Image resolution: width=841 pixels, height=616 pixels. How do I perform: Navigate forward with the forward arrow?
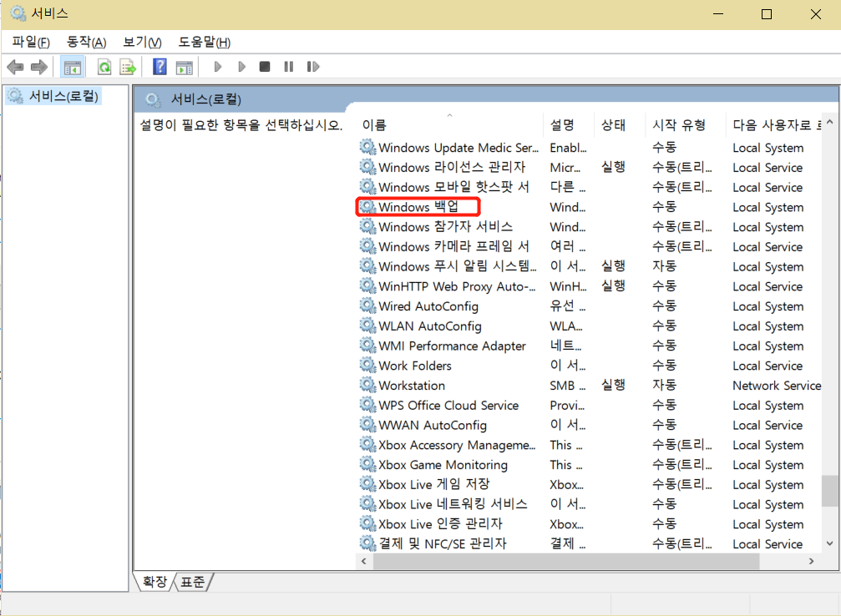pos(39,67)
